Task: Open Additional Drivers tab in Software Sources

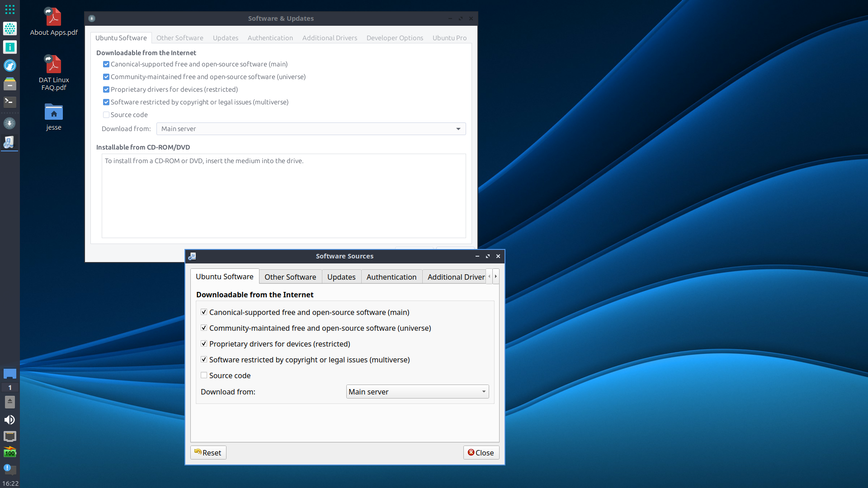Action: [454, 277]
